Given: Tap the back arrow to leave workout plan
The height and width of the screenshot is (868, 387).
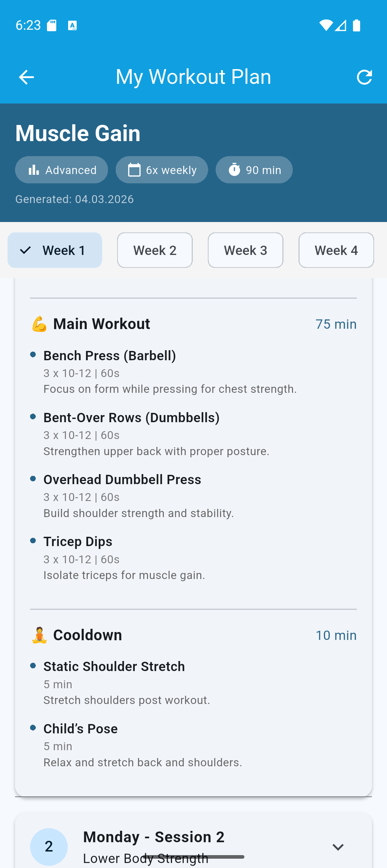Looking at the screenshot, I should tap(26, 77).
